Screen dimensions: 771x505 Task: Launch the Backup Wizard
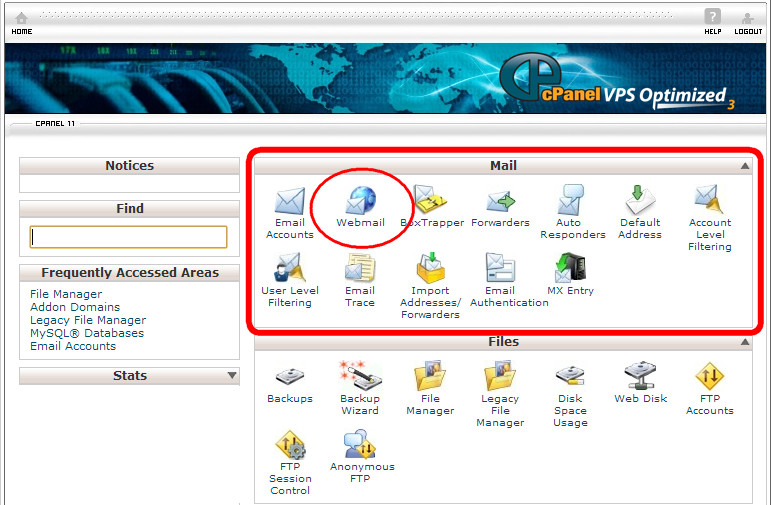pos(360,376)
